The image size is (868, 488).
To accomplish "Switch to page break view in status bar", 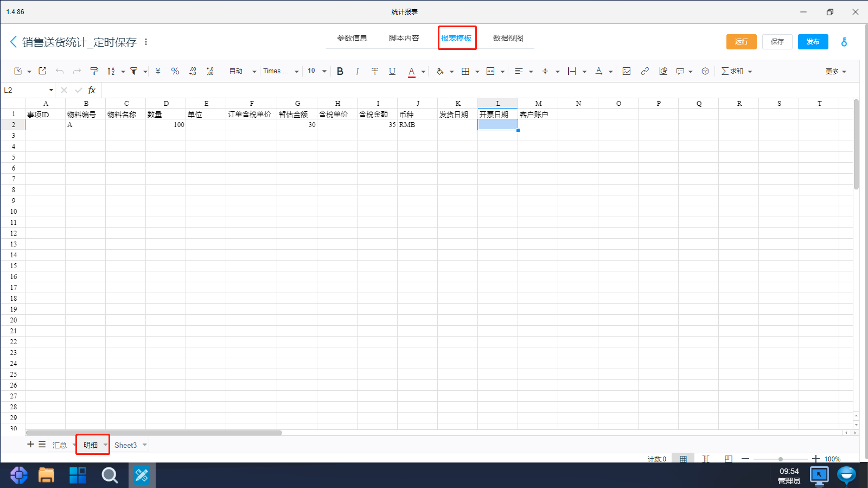I will (x=706, y=459).
